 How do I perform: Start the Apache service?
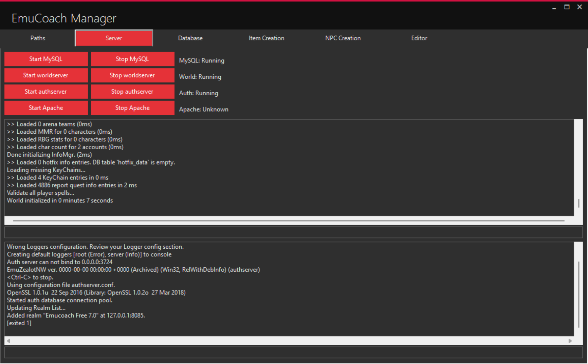click(x=46, y=108)
